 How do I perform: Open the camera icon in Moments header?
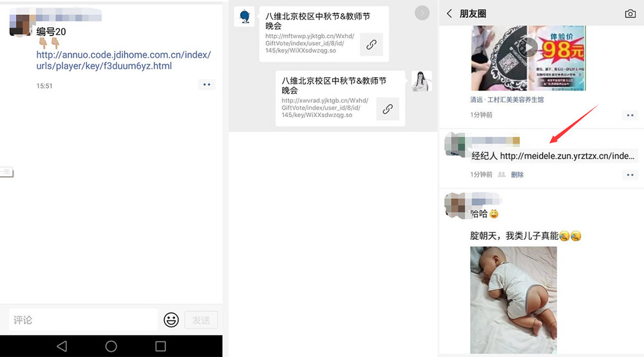[630, 14]
